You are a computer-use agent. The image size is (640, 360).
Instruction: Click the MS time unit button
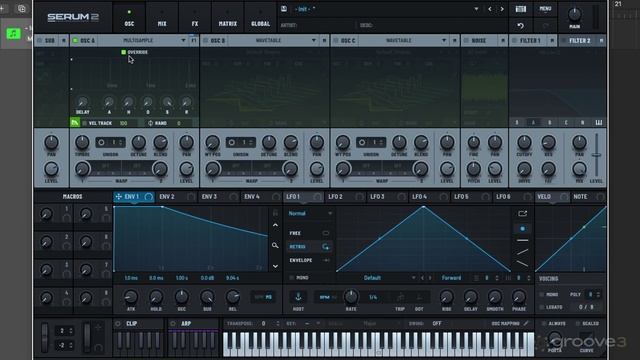tap(269, 297)
